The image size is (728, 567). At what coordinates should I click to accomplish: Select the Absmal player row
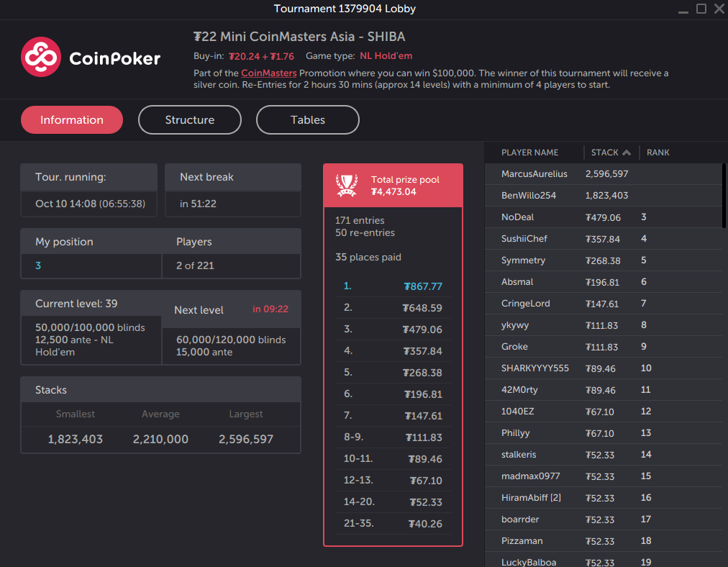click(603, 282)
